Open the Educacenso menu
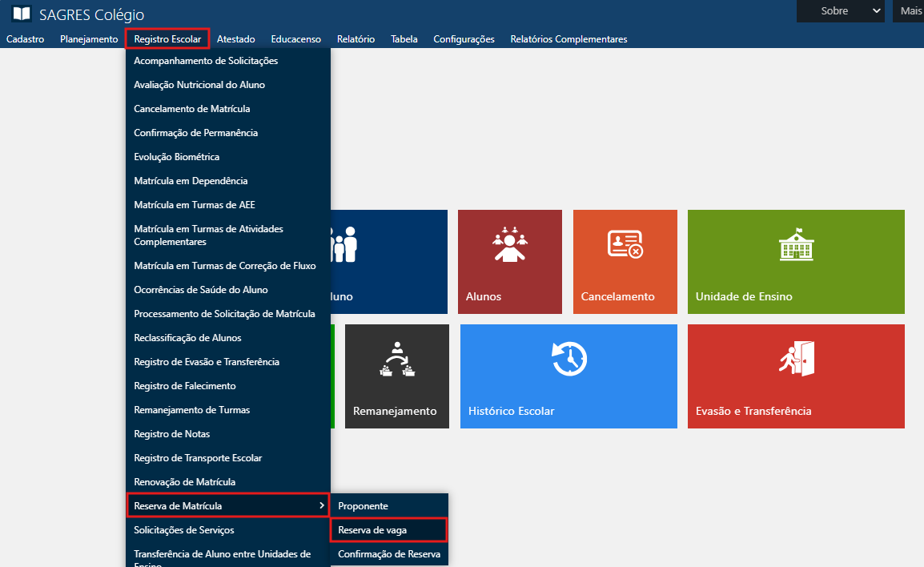 click(295, 39)
